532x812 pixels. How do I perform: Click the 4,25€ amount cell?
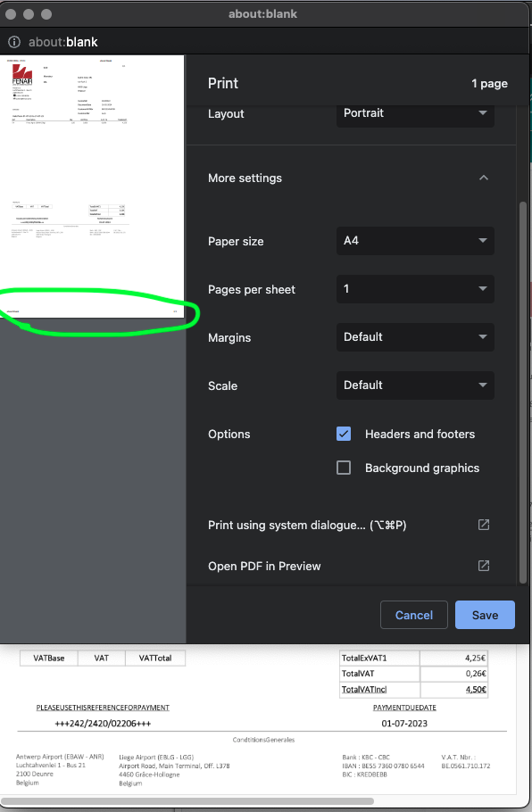pos(453,659)
